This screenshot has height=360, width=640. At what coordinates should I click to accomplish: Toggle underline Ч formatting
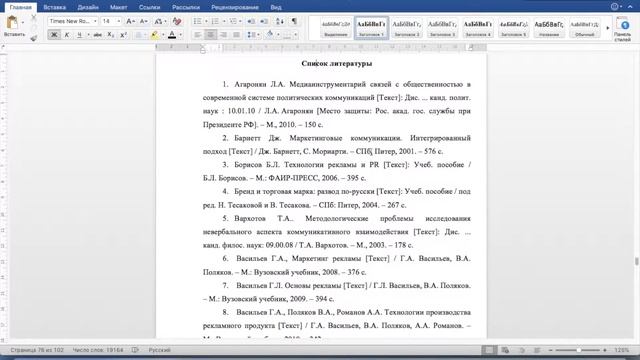click(80, 35)
